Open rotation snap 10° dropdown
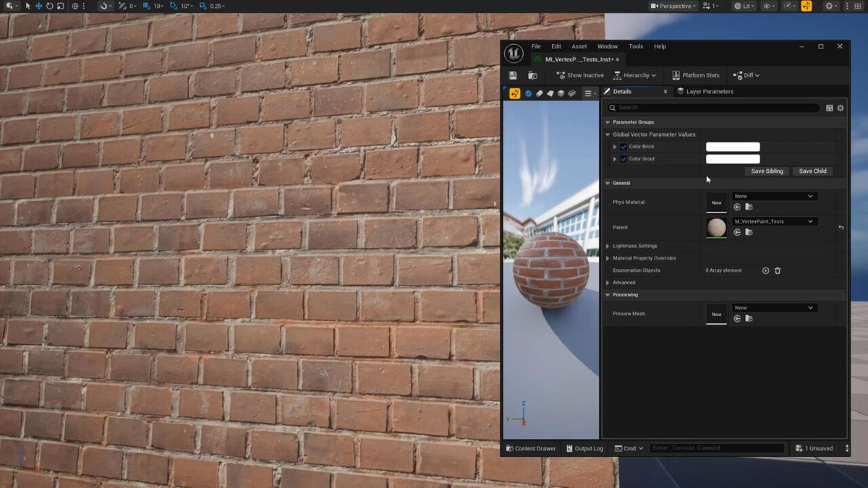Viewport: 868px width, 488px height. point(187,6)
